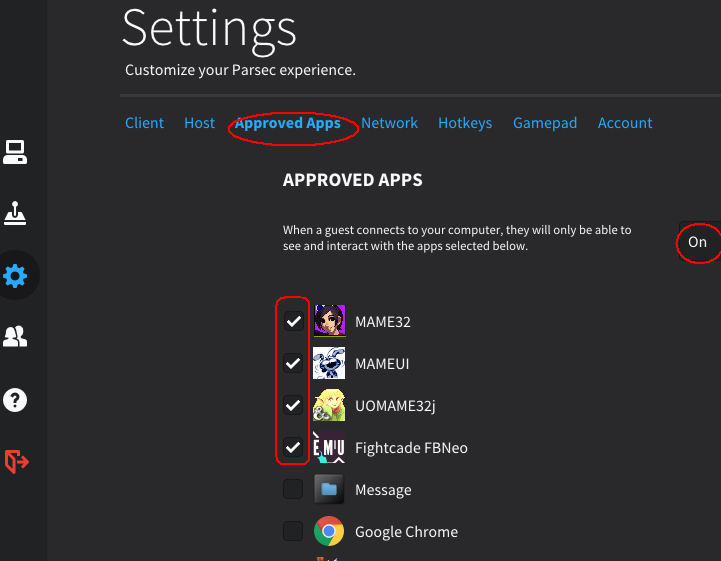Click the Settings page title
This screenshot has height=561, width=721.
[210, 31]
